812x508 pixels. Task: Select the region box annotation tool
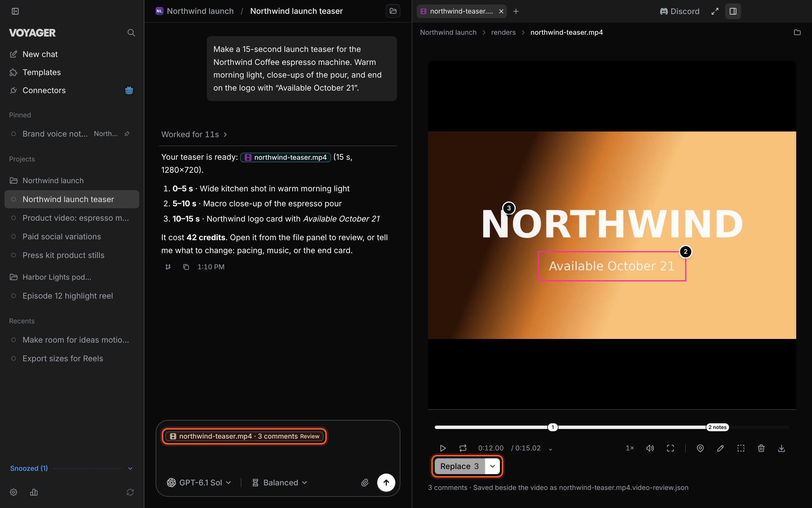741,448
